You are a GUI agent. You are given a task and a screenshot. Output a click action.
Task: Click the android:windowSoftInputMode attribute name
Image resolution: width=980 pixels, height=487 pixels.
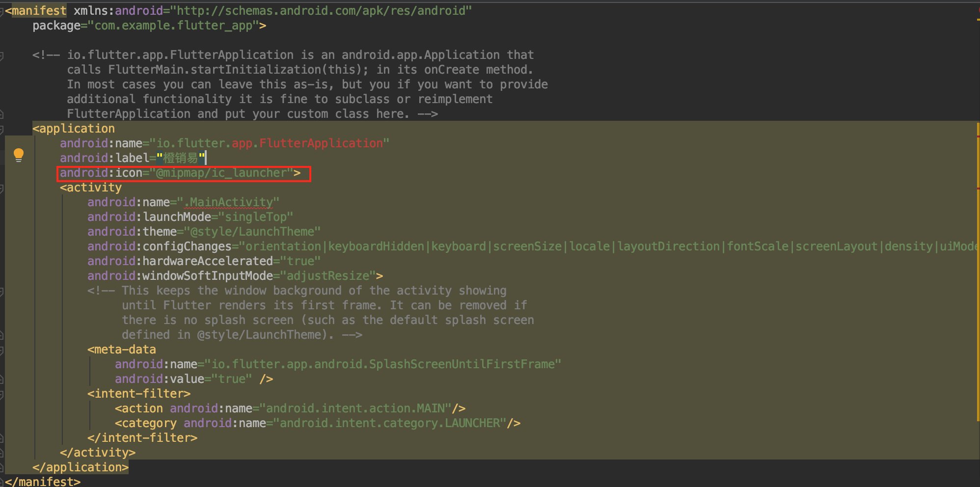[x=180, y=276]
